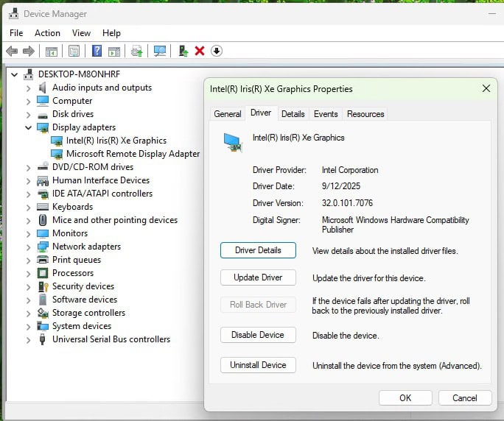Click the Enable device toolbar icon with green arrow
Viewport: 504px width, 421px height.
pyautogui.click(x=183, y=51)
